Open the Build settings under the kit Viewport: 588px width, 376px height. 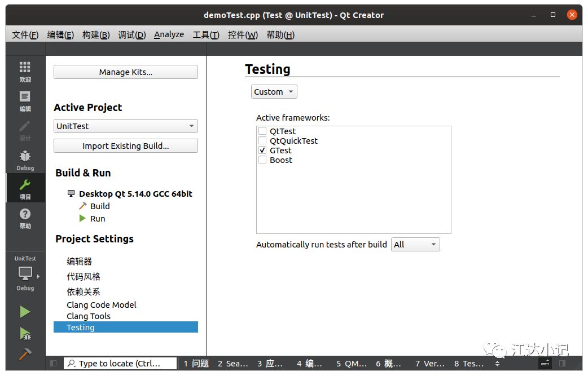point(100,206)
